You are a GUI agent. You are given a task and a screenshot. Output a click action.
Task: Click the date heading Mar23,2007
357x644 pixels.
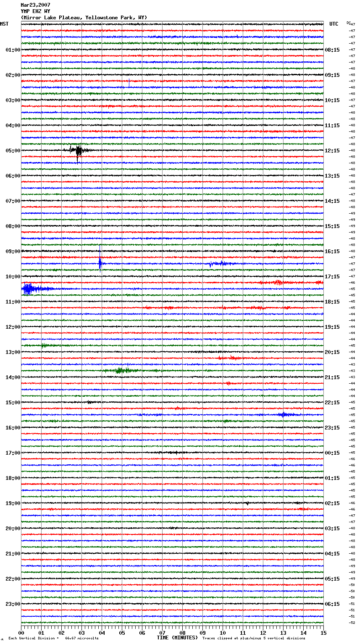[35, 5]
